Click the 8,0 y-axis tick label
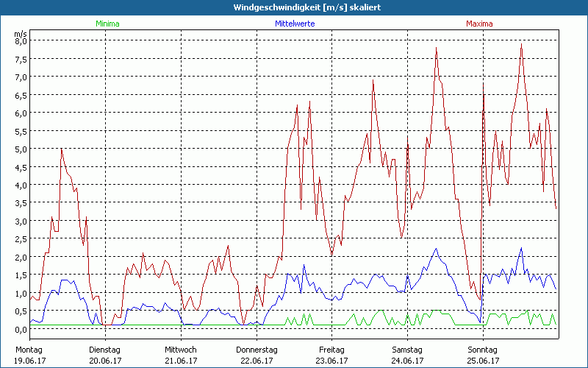 (21, 41)
